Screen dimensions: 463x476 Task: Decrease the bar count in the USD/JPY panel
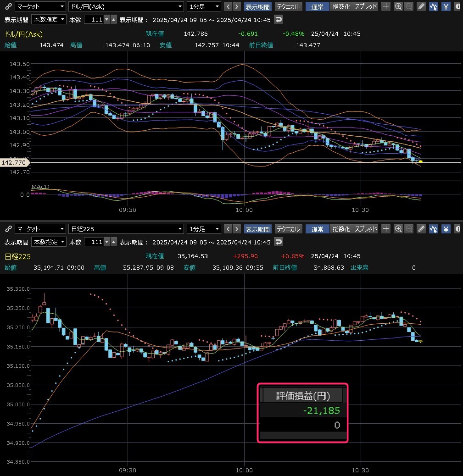(x=106, y=20)
